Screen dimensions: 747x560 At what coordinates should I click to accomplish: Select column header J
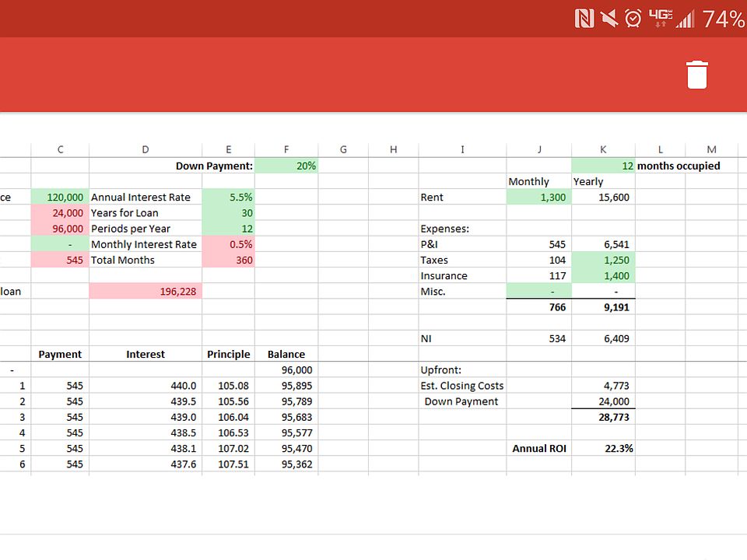point(538,149)
